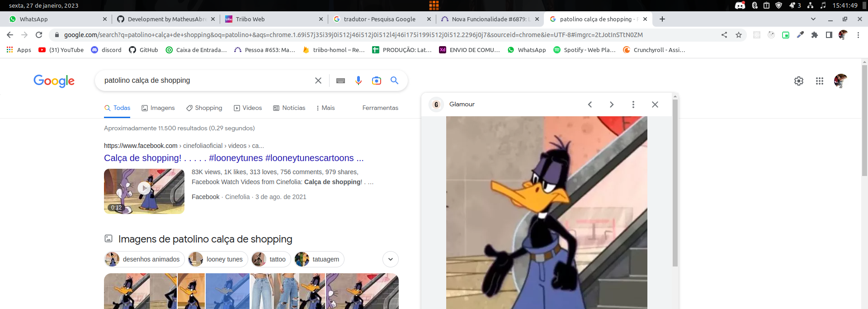
Task: Search by image with Google Lens
Action: [377, 81]
